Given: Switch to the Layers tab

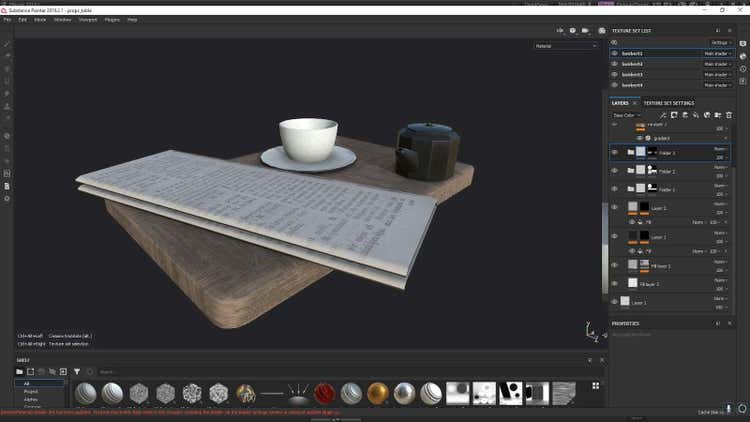Looking at the screenshot, I should pyautogui.click(x=620, y=103).
